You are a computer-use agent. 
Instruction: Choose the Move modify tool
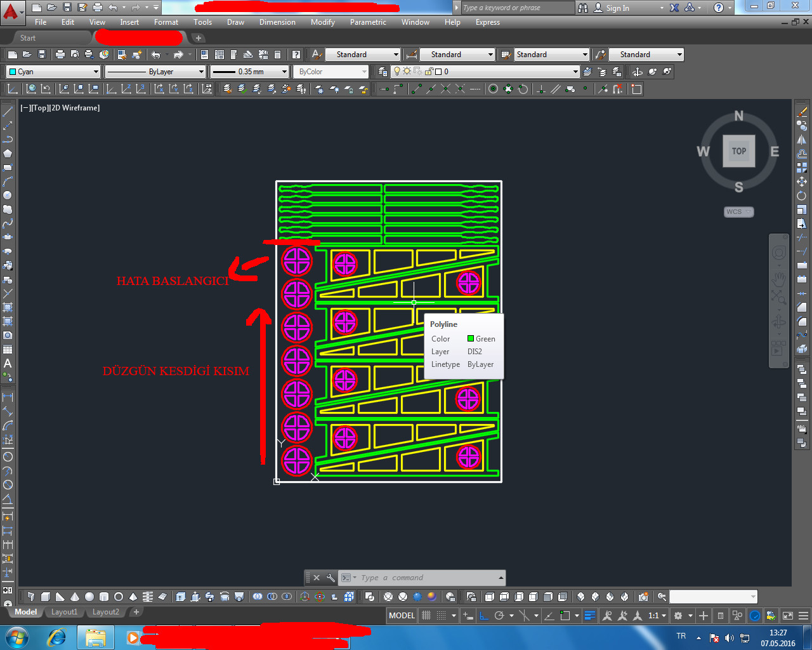click(802, 182)
